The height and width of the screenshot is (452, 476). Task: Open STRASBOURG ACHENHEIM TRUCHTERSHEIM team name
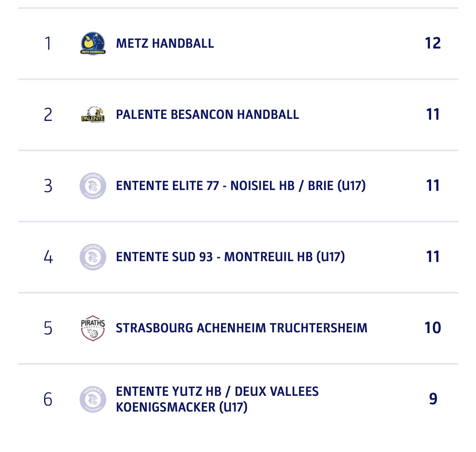[x=241, y=328]
